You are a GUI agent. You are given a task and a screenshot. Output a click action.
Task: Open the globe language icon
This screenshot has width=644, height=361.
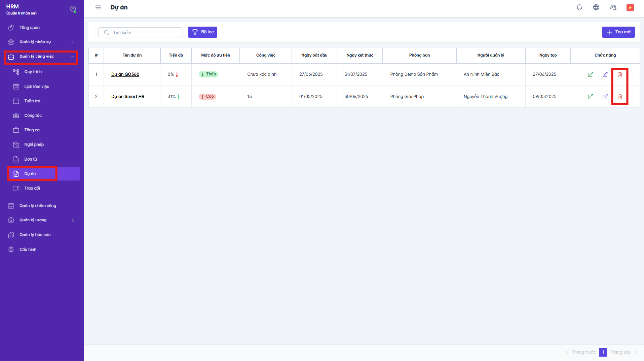(596, 7)
